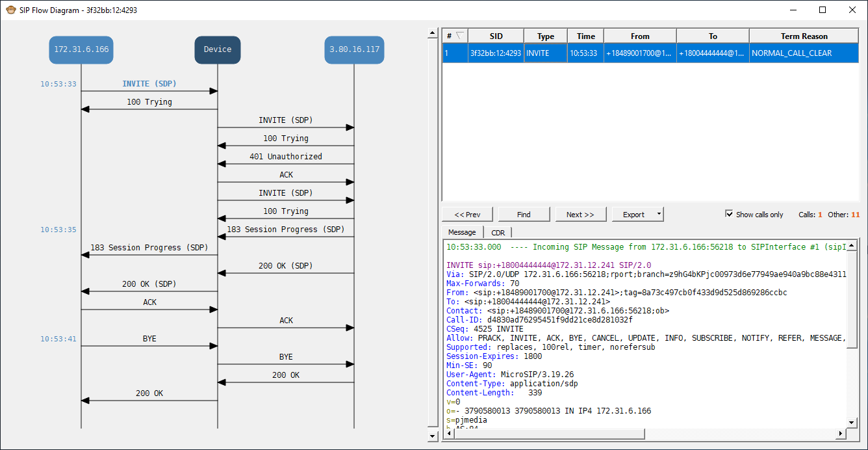Click the message pane scroll-right arrow

pyautogui.click(x=839, y=433)
